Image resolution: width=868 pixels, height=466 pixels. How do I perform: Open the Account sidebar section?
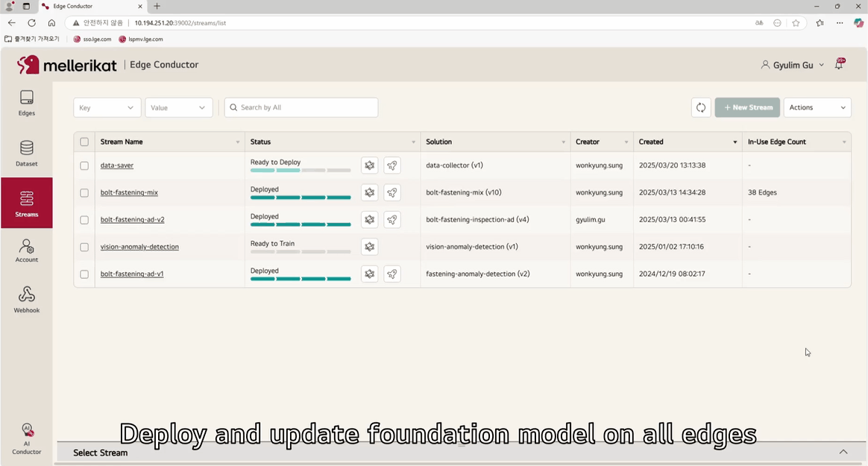pyautogui.click(x=27, y=251)
